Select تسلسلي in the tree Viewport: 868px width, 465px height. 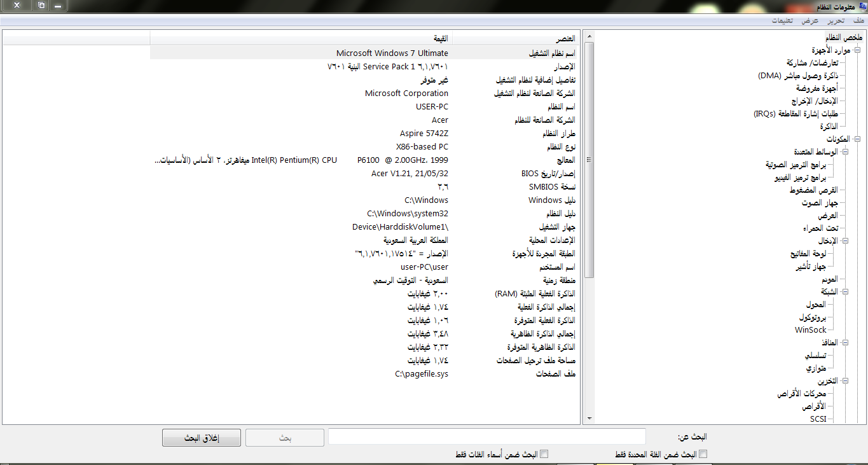coord(815,356)
